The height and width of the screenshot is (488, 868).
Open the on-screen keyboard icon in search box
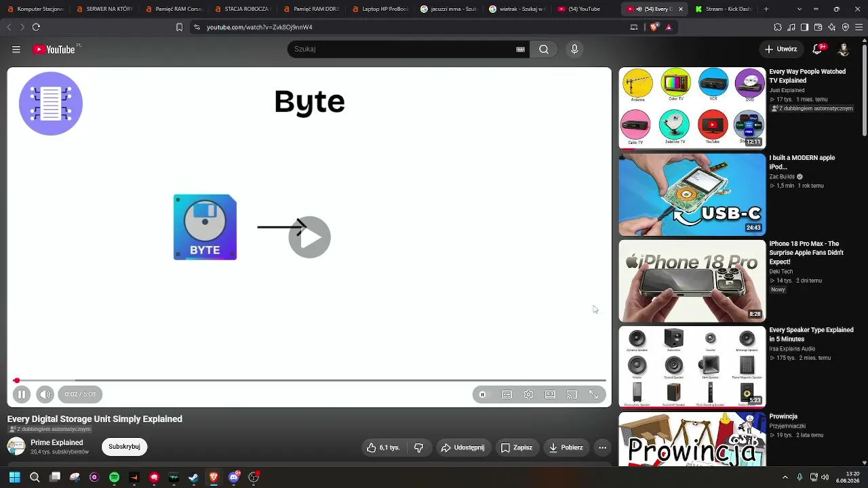pos(521,49)
